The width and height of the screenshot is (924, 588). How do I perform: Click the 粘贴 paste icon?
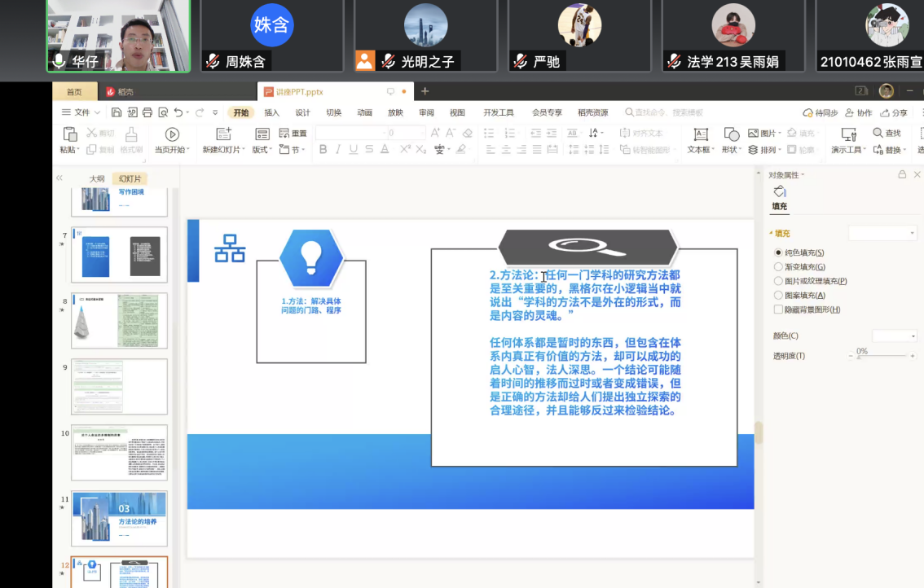coord(70,134)
